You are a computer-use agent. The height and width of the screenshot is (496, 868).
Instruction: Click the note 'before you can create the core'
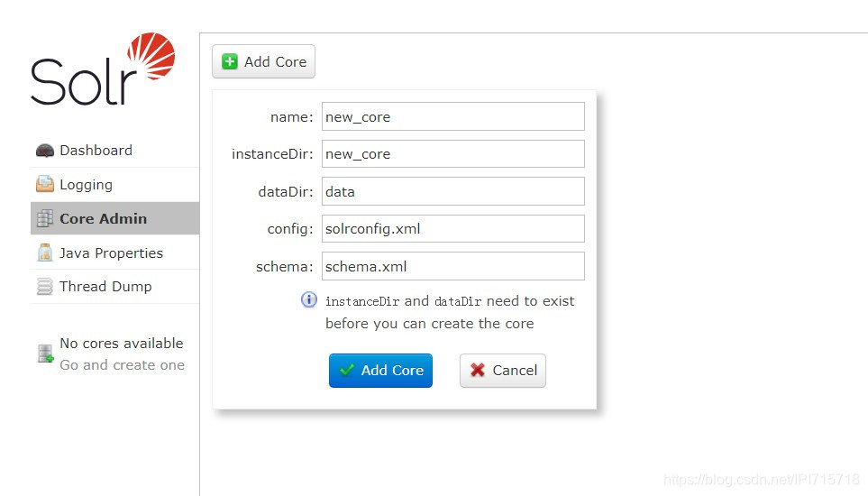(430, 323)
